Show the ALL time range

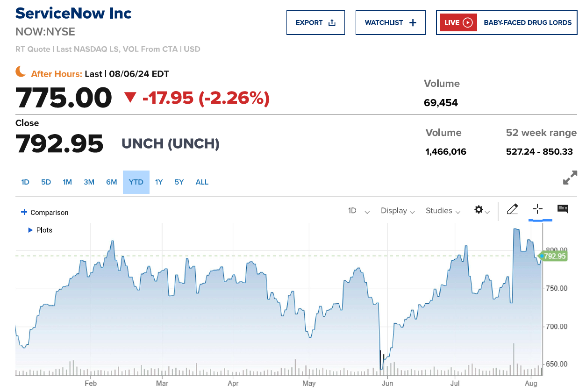click(202, 182)
